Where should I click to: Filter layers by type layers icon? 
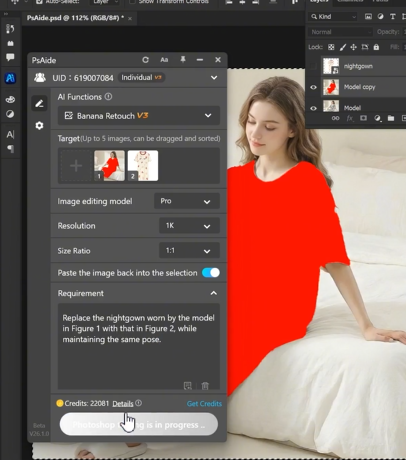(x=393, y=16)
